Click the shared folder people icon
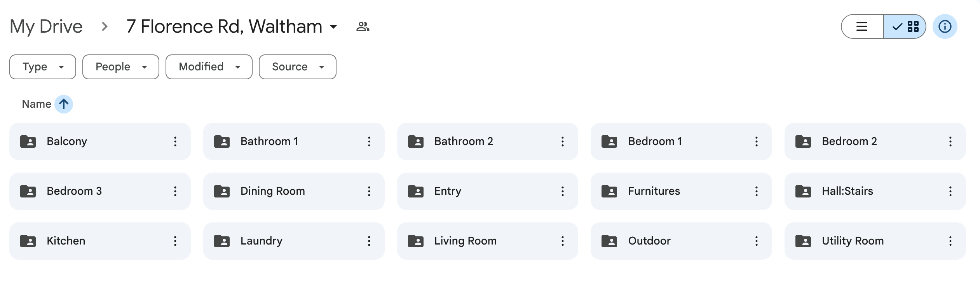 coord(363,26)
